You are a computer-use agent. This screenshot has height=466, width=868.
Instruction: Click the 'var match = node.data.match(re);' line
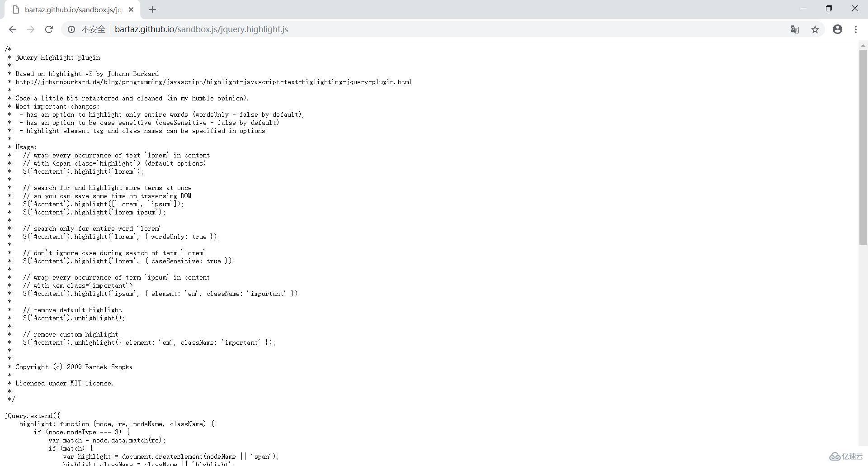point(107,440)
